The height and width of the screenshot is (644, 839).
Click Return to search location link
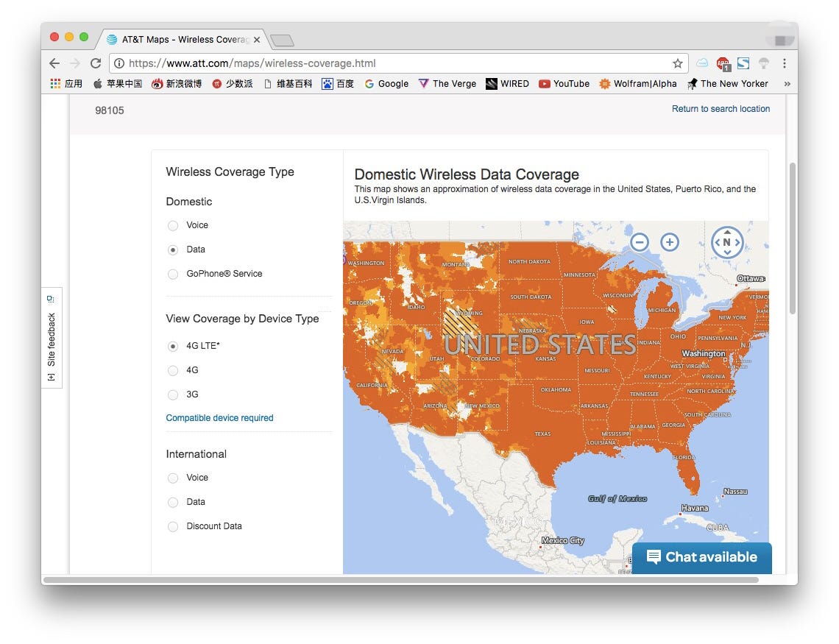721,109
